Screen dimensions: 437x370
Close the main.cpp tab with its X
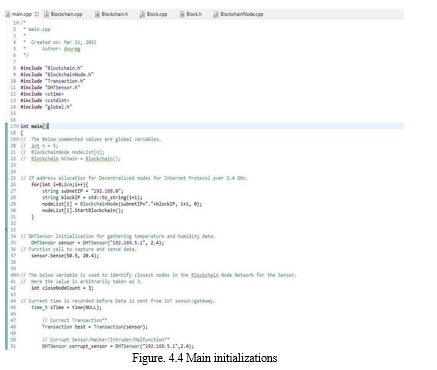coord(37,14)
